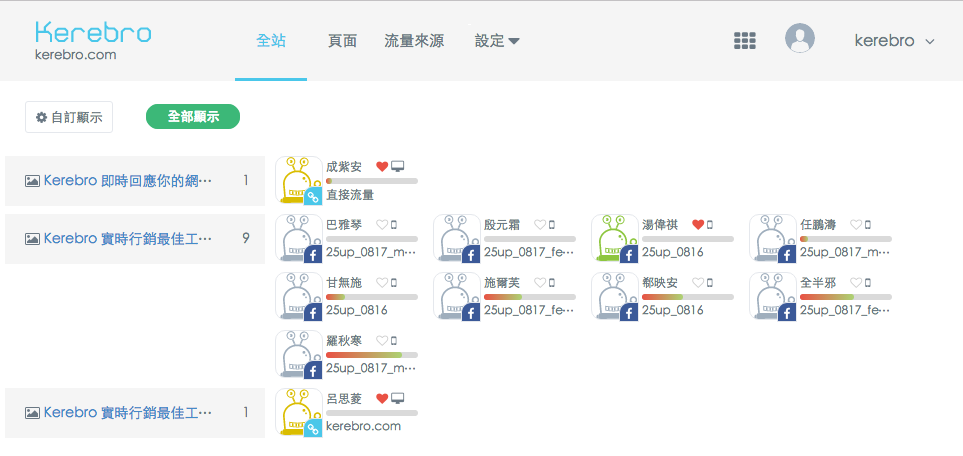Click desktop device icon beside 成紫安
The height and width of the screenshot is (456, 963).
(397, 166)
